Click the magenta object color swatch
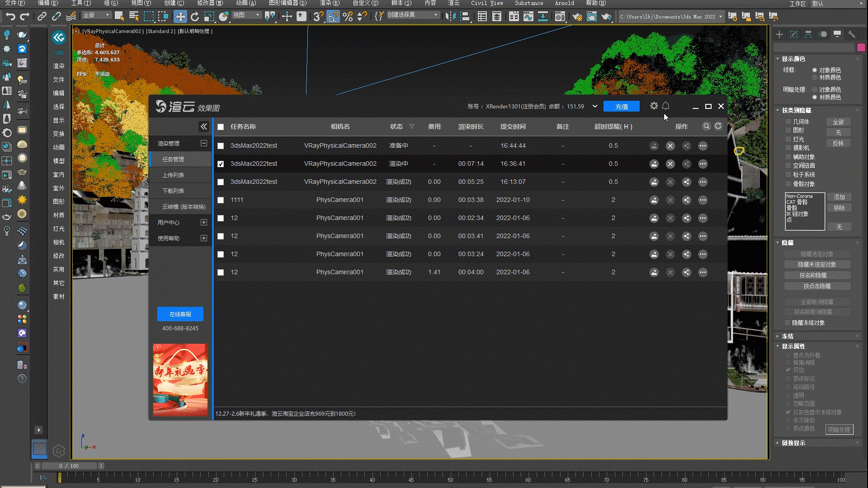The width and height of the screenshot is (868, 488). 861,47
